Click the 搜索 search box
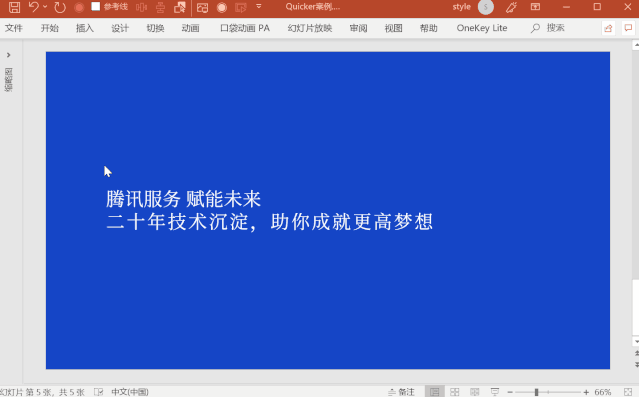This screenshot has height=397, width=639. (x=548, y=28)
